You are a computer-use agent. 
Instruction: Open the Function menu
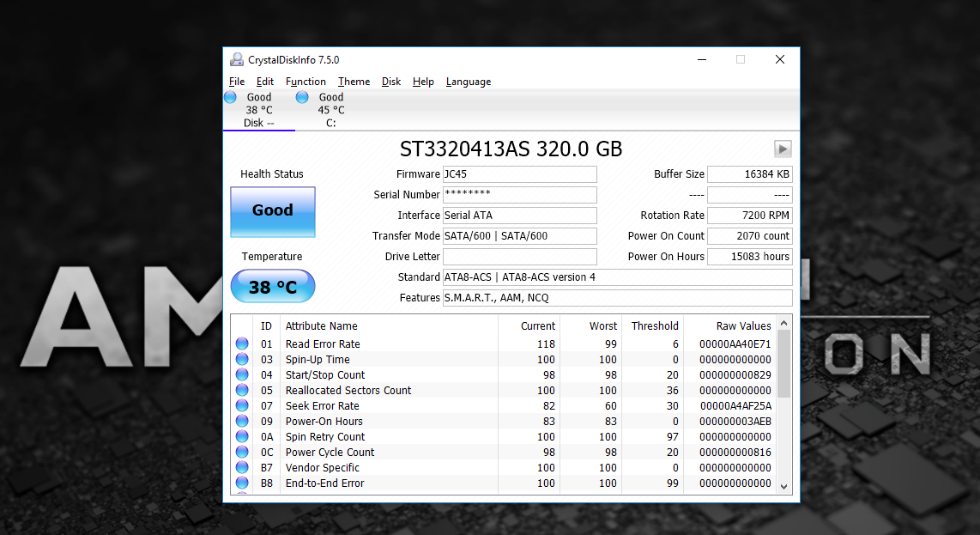click(305, 82)
